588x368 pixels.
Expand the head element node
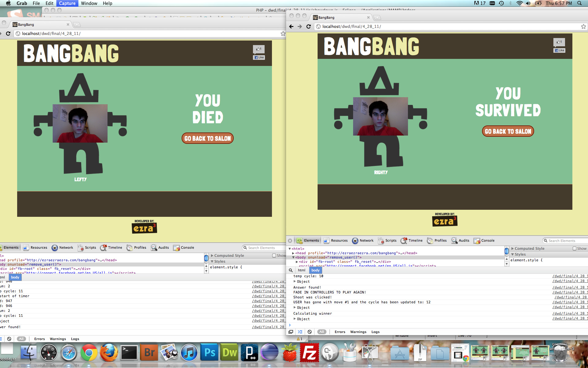(x=293, y=253)
